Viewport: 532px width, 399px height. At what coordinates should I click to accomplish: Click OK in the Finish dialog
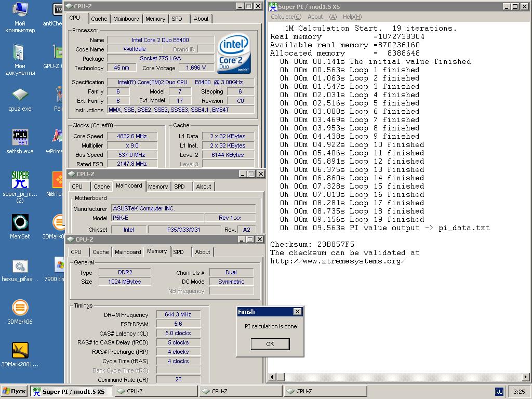point(270,344)
